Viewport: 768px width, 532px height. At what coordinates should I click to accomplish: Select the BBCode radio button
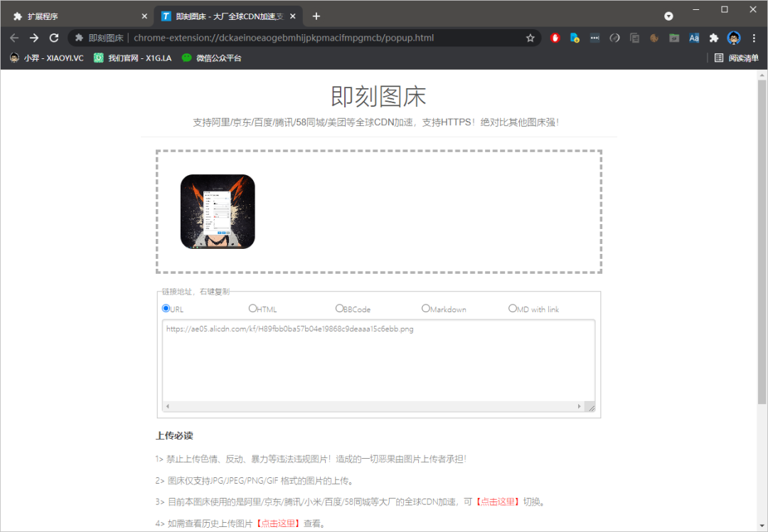coord(339,308)
